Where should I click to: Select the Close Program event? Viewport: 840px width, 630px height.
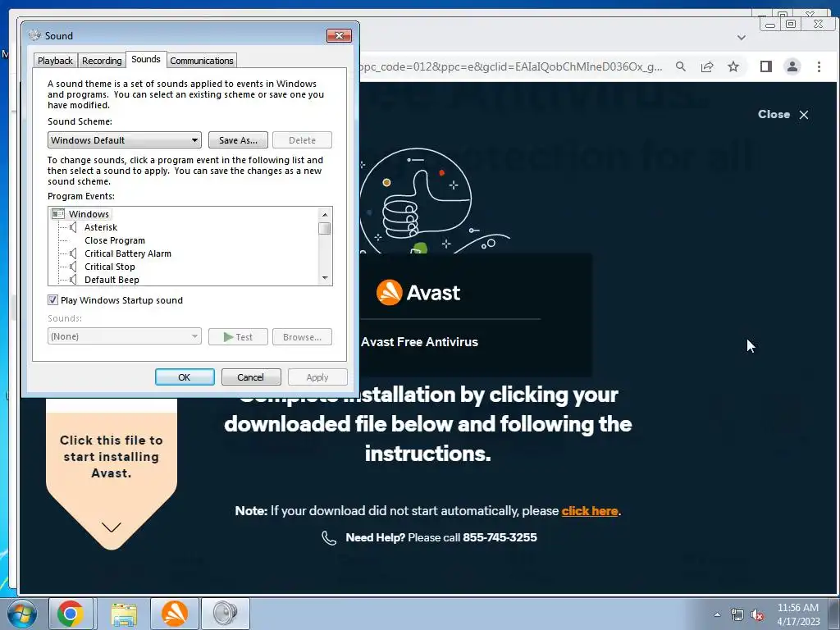[115, 240]
